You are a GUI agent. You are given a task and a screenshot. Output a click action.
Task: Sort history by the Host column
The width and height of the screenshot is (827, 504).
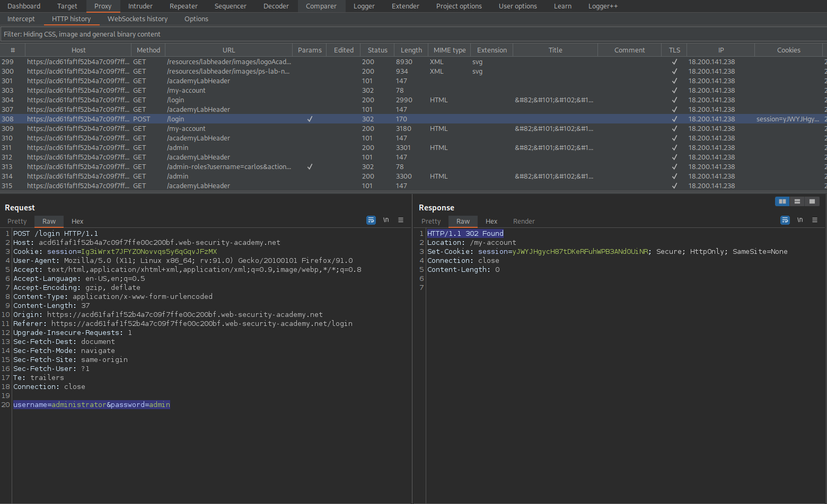[x=78, y=50]
